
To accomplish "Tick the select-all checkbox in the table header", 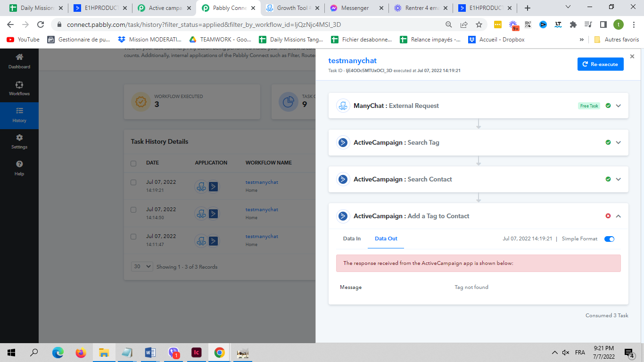I will (133, 163).
